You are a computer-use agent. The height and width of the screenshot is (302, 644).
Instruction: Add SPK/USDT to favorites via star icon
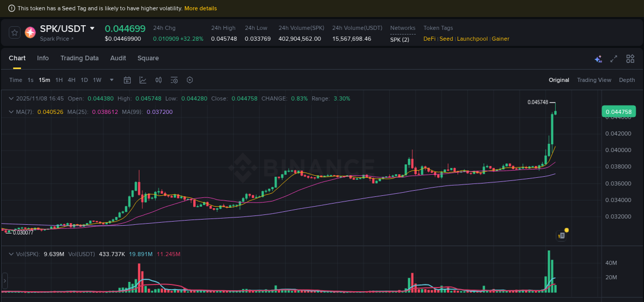(x=14, y=32)
